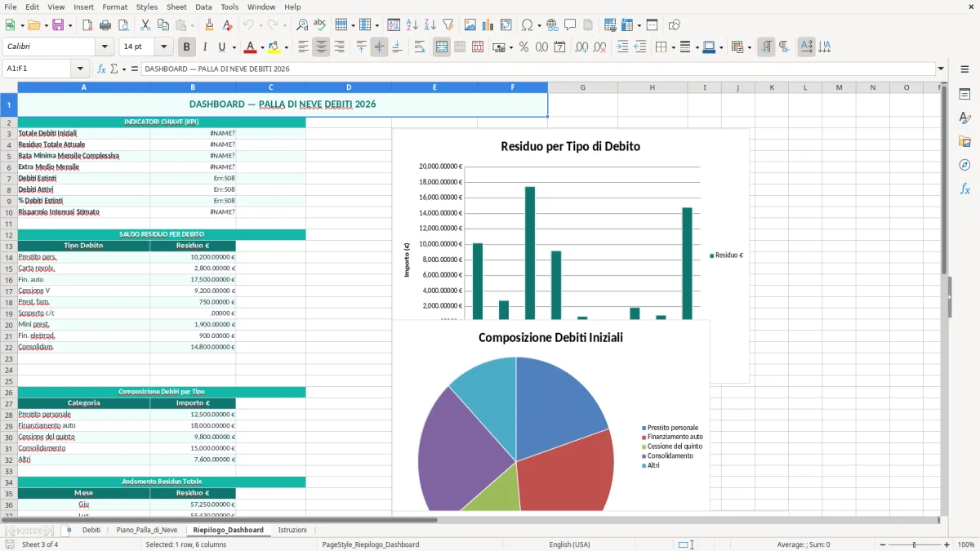Screen dimensions: 980x551
Task: Open Font Name dropdown
Action: pyautogui.click(x=104, y=47)
